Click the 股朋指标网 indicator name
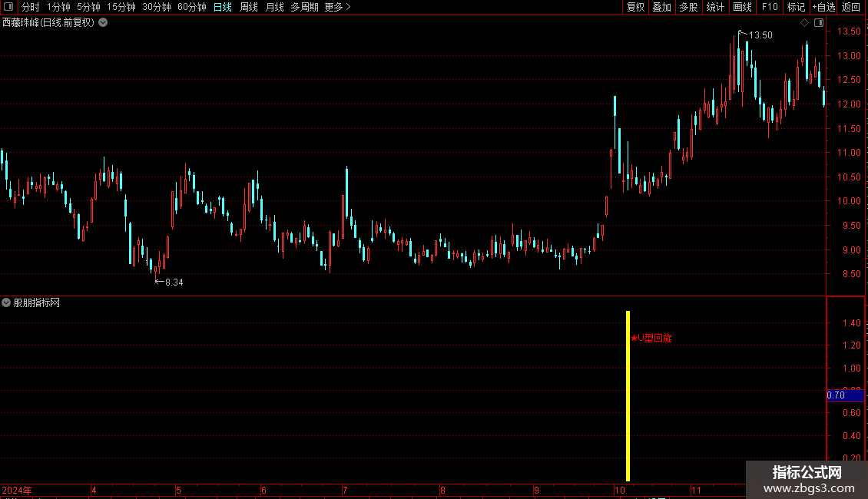Image resolution: width=868 pixels, height=499 pixels. [x=37, y=302]
